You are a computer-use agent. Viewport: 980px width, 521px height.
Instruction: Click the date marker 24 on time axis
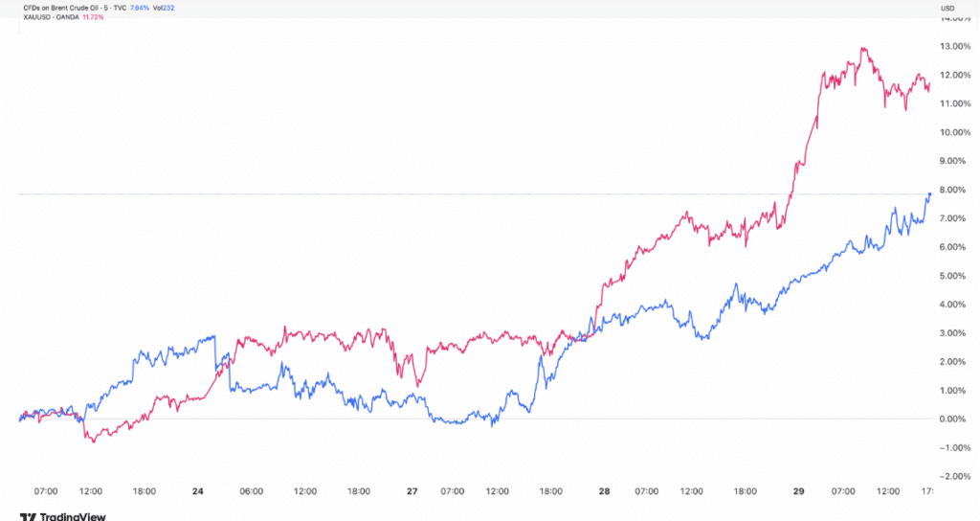coord(197,491)
